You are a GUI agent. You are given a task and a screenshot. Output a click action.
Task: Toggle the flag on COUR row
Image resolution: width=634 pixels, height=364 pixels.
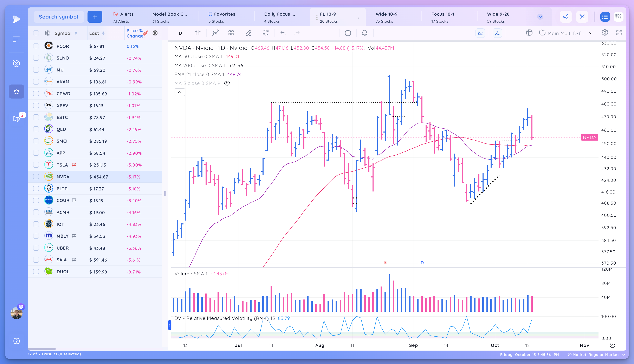pos(74,200)
